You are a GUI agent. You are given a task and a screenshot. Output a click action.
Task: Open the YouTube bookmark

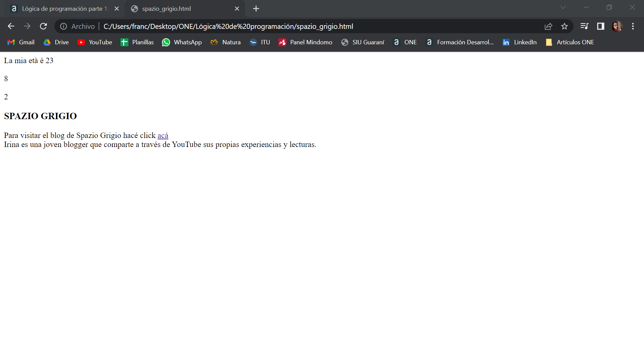pos(95,42)
